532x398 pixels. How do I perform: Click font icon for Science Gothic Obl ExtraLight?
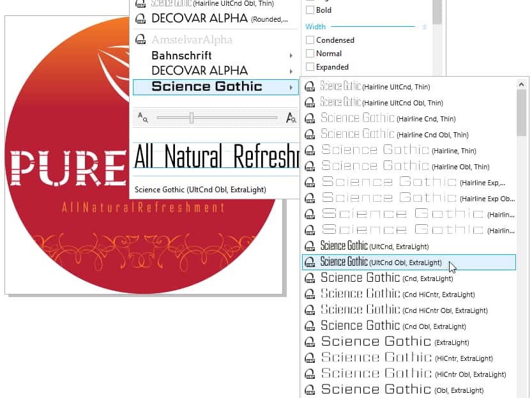coord(310,390)
